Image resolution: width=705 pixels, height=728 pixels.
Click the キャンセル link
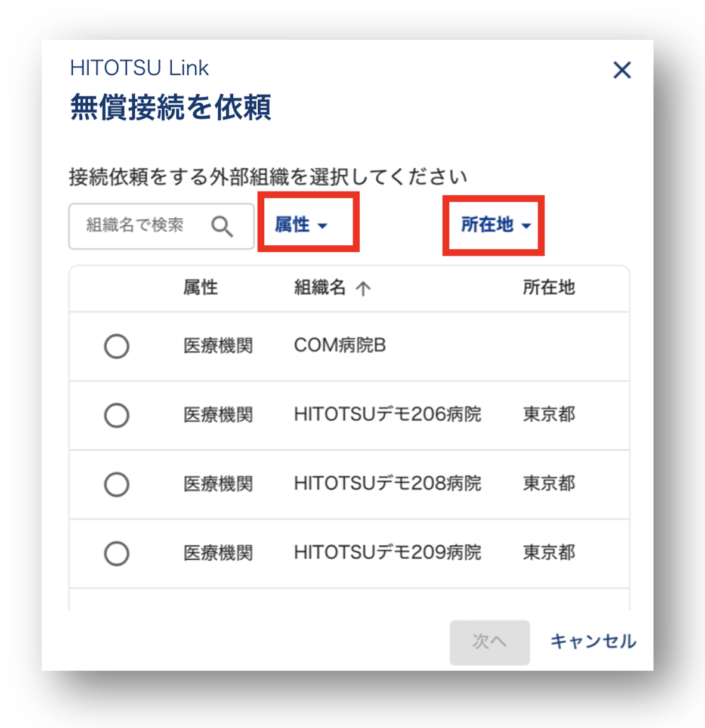tap(593, 641)
